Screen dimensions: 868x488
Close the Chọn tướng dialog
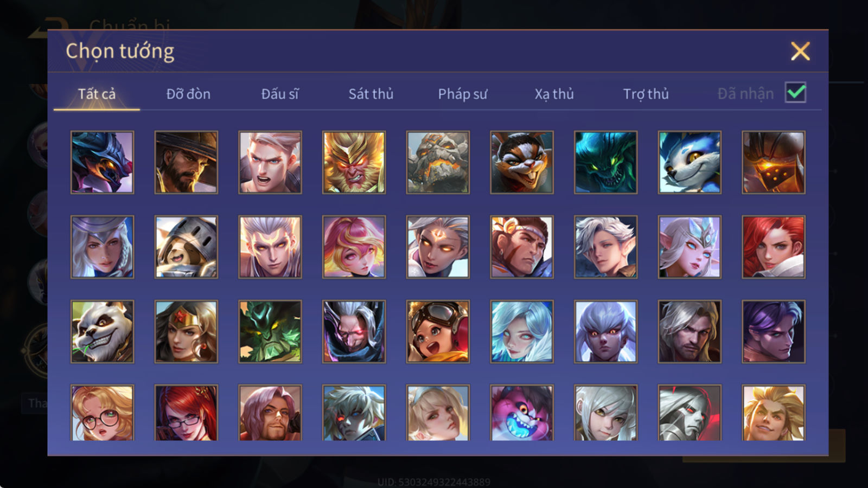coord(800,51)
